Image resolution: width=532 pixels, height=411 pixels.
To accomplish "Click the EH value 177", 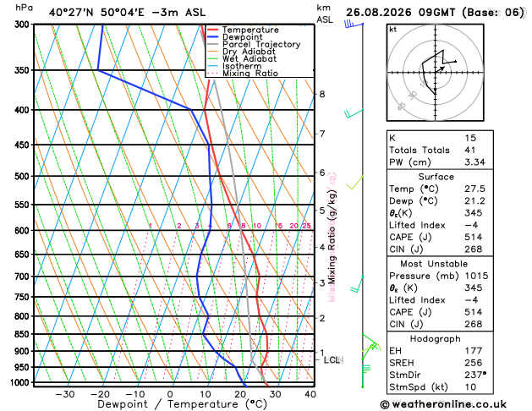I will point(474,351).
